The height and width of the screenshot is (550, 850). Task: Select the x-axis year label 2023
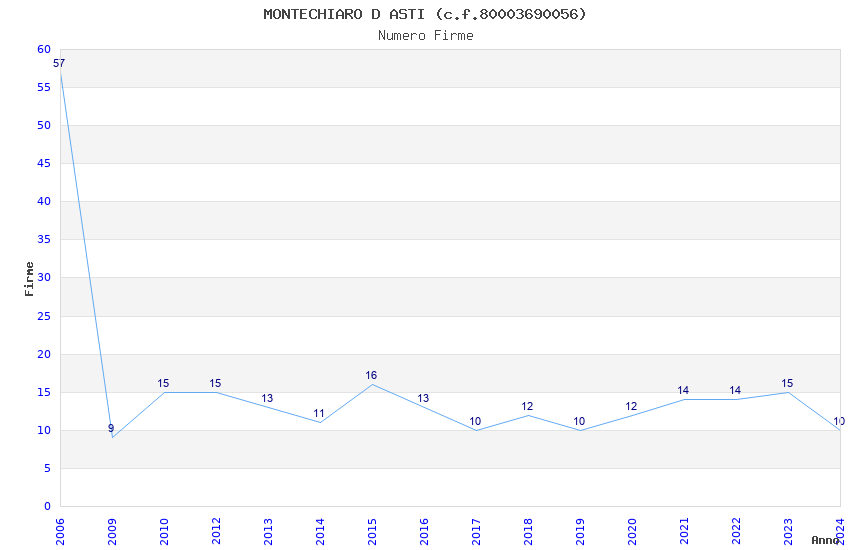[x=788, y=532]
